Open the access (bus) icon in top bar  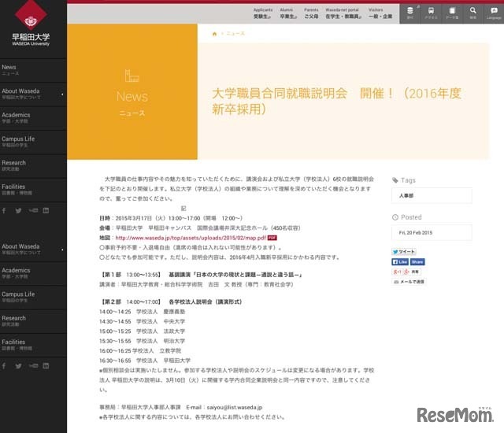(431, 13)
